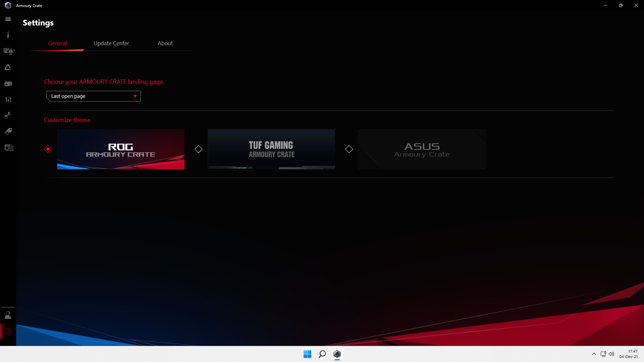Select the TUF Gaming theme radio button
The height and width of the screenshot is (362, 644).
pyautogui.click(x=199, y=149)
